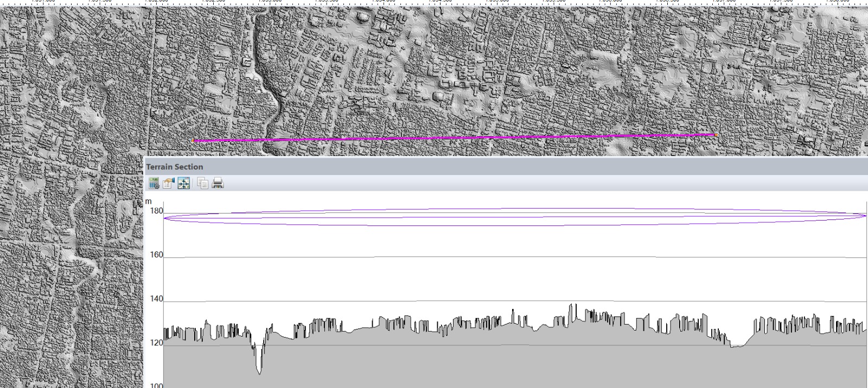Click the 160 elevation axis label
868x388 pixels.
tap(157, 255)
